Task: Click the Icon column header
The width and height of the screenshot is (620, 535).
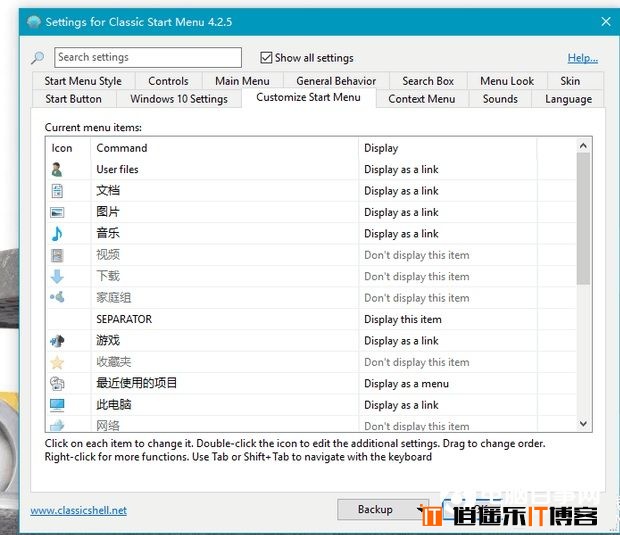Action: [x=68, y=148]
